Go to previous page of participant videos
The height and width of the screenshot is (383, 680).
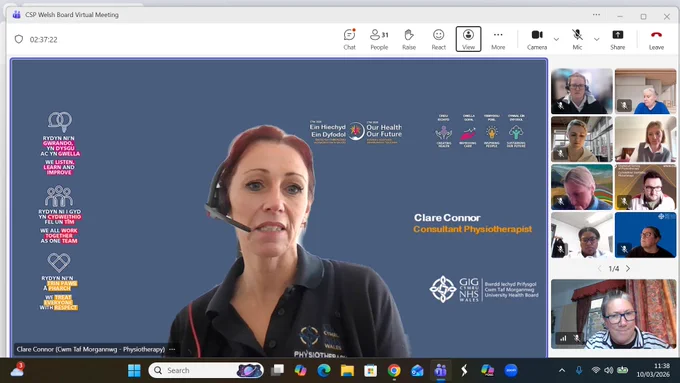point(600,268)
